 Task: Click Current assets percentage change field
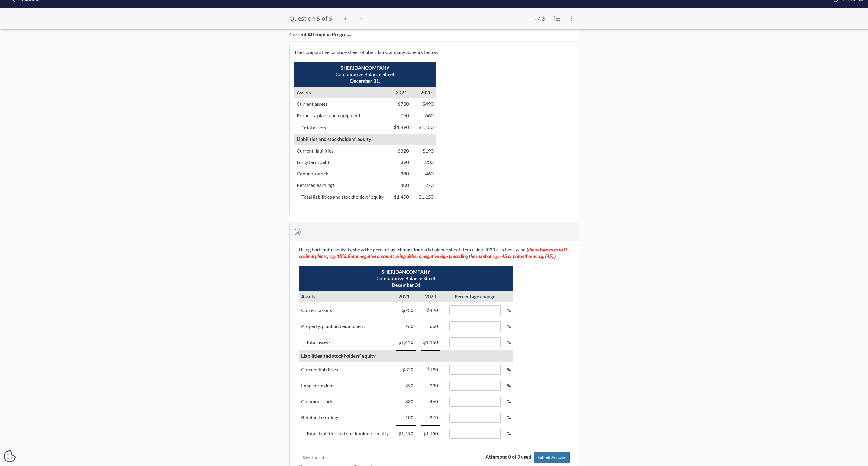475,310
